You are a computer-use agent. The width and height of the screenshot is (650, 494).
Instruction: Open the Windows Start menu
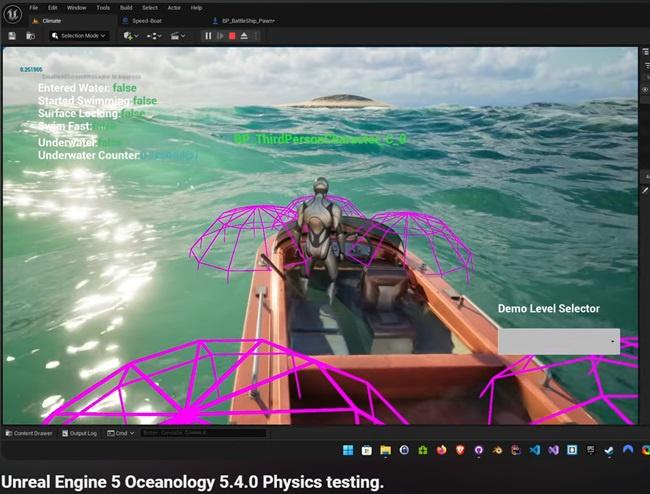pyautogui.click(x=348, y=450)
